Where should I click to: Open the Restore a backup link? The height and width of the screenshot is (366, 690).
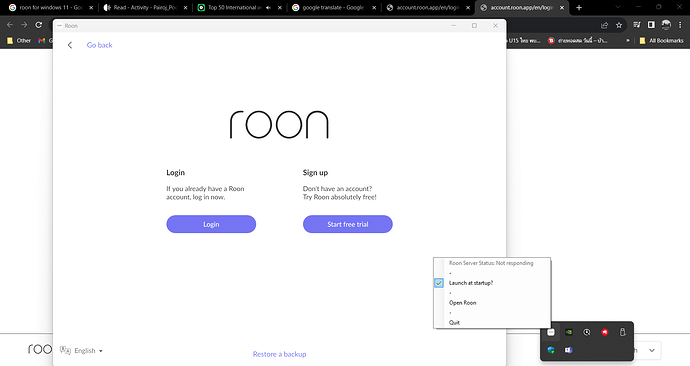click(279, 354)
